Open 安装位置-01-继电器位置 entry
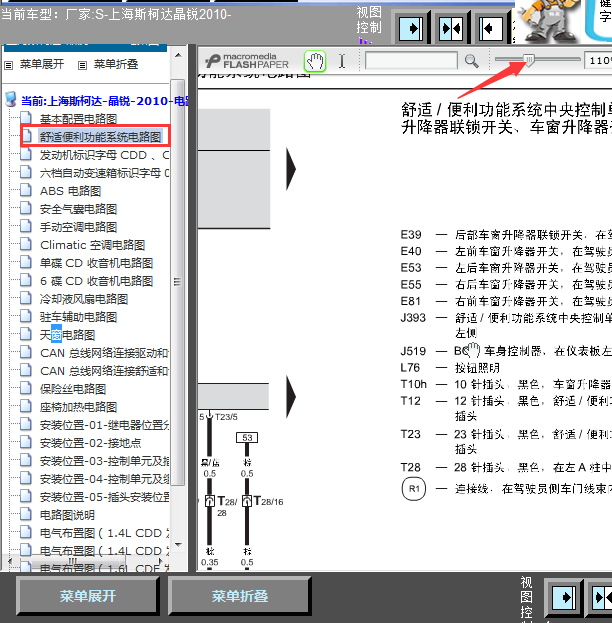The width and height of the screenshot is (612, 623). pyautogui.click(x=104, y=425)
